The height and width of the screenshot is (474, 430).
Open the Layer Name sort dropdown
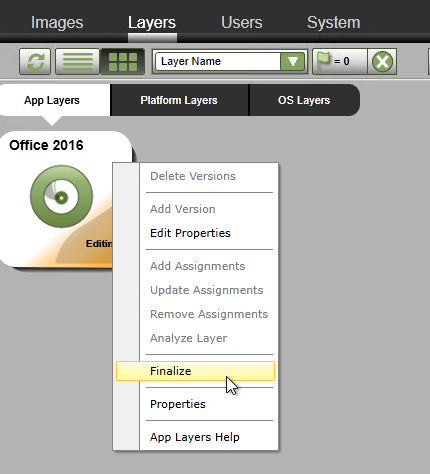pyautogui.click(x=293, y=61)
